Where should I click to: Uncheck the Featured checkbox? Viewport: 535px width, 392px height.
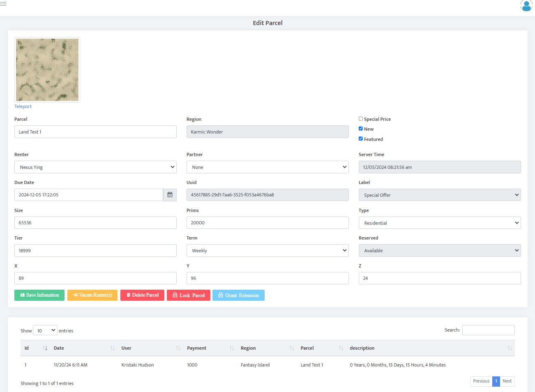tap(361, 139)
